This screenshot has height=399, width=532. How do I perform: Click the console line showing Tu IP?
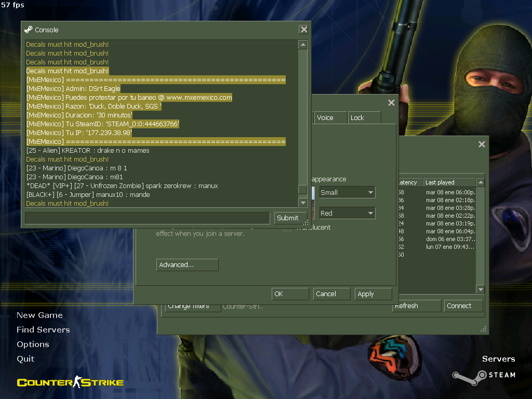point(79,132)
